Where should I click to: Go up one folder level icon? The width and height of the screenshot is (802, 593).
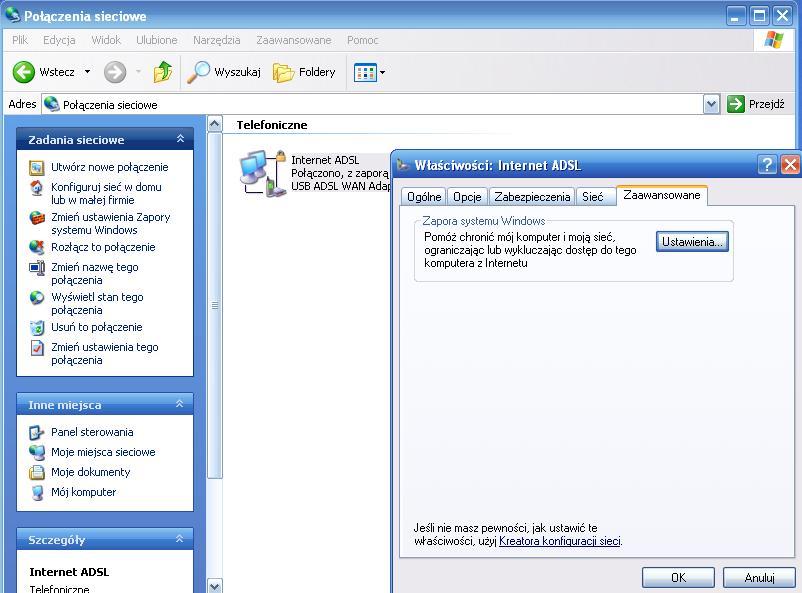pyautogui.click(x=163, y=72)
